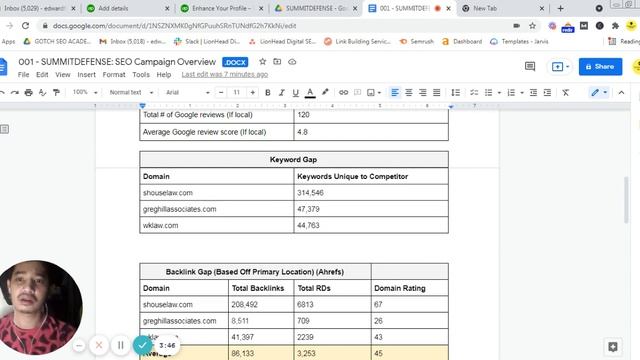Image resolution: width=640 pixels, height=360 pixels.
Task: Click the spell check icon
Action: (42, 93)
